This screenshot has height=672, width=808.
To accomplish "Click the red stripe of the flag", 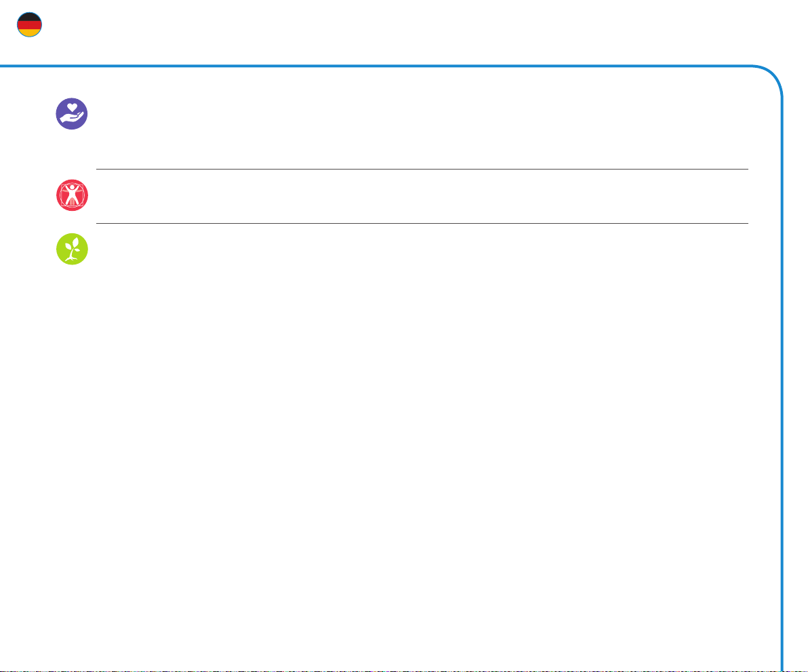I will [x=29, y=25].
